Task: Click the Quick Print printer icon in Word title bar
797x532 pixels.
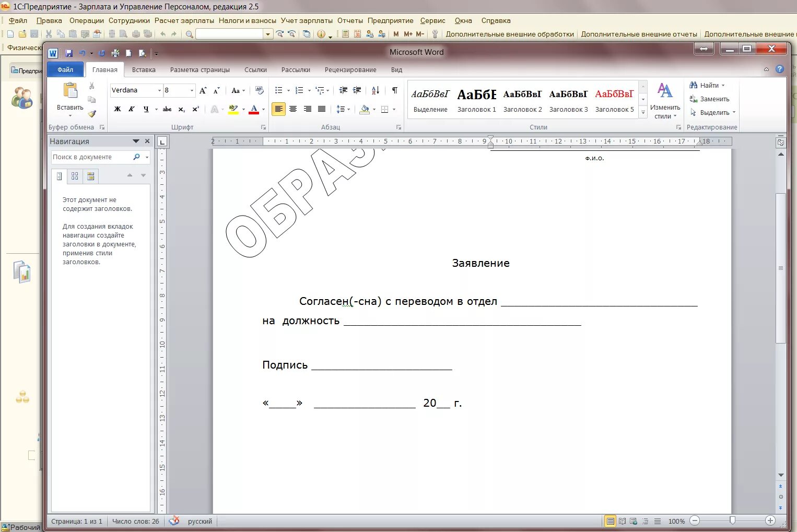Action: (115, 53)
